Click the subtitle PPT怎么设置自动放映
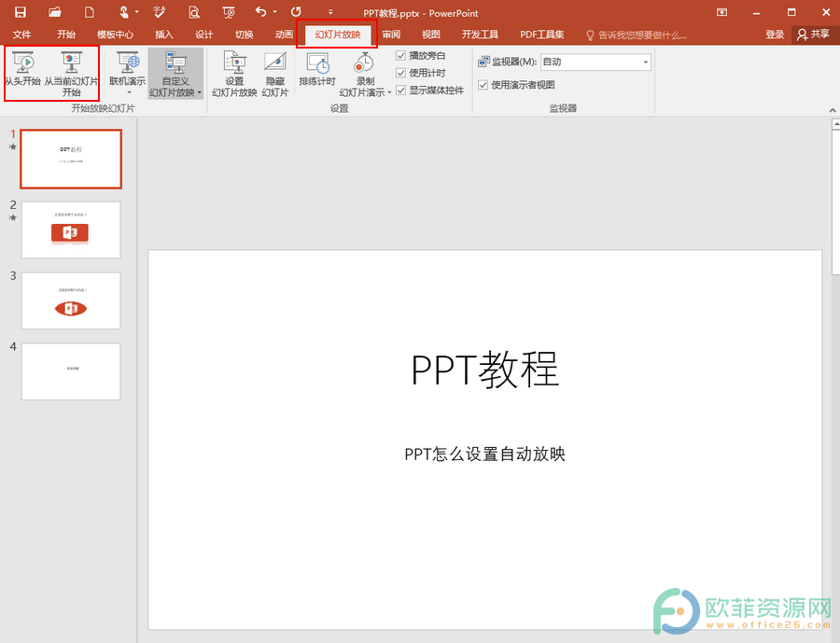This screenshot has height=643, width=840. (x=484, y=454)
